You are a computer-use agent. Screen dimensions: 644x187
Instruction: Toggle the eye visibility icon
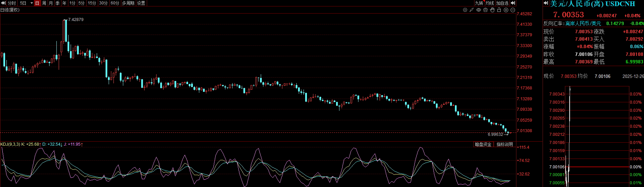click(479, 10)
